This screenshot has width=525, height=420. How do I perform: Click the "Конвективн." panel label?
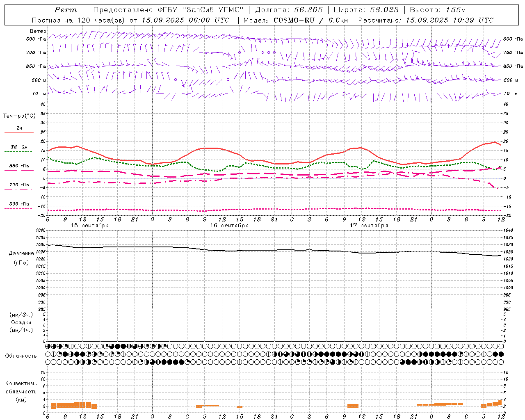click(x=21, y=383)
